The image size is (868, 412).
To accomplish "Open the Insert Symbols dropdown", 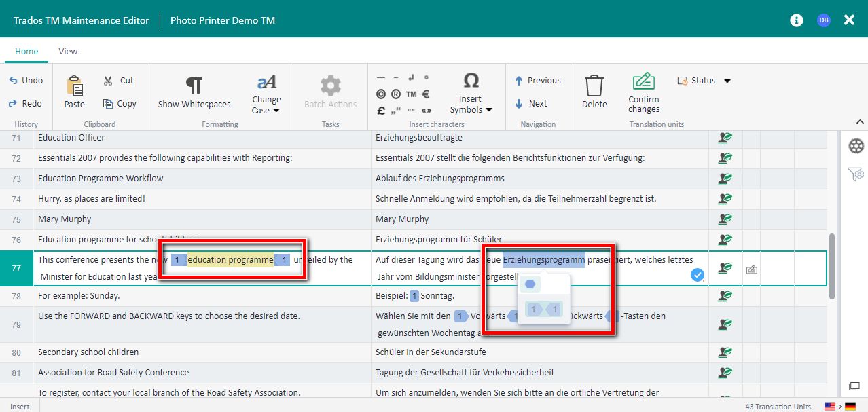I will click(471, 94).
